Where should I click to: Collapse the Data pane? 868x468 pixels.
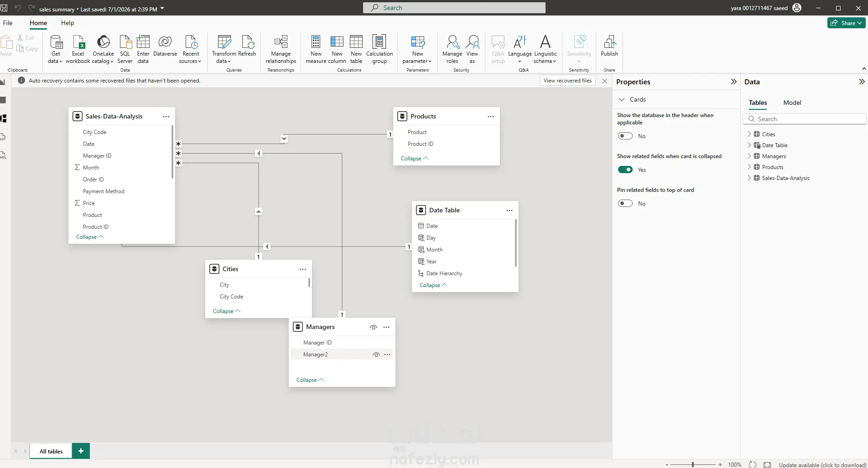click(x=862, y=82)
